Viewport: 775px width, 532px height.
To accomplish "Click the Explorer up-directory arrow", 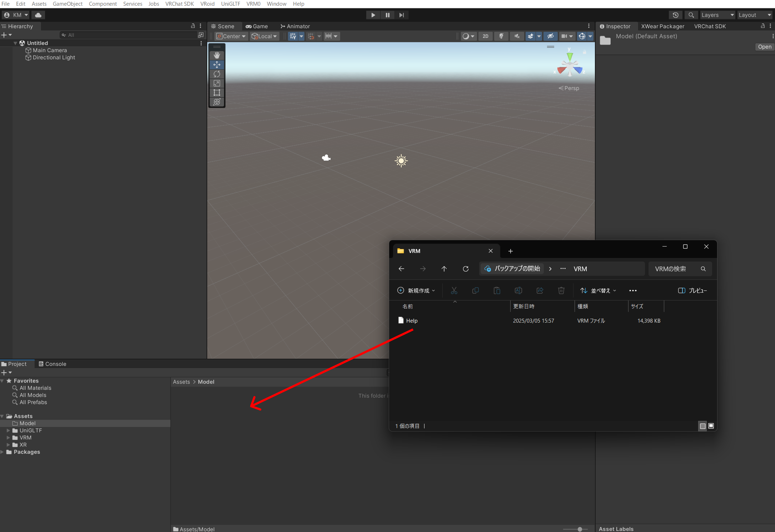I will 444,269.
